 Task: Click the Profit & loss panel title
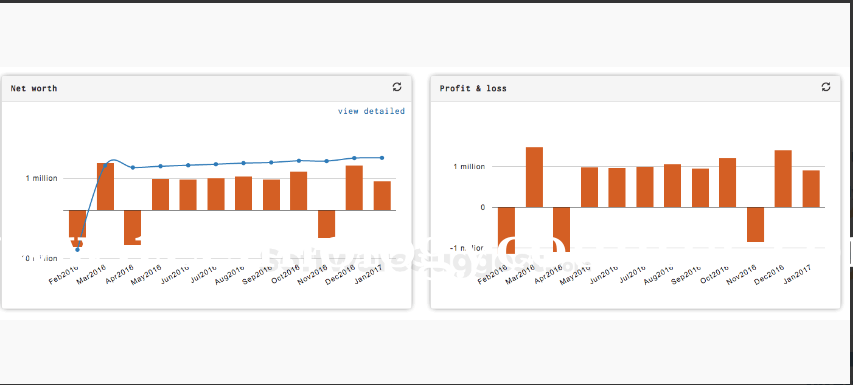(x=473, y=88)
